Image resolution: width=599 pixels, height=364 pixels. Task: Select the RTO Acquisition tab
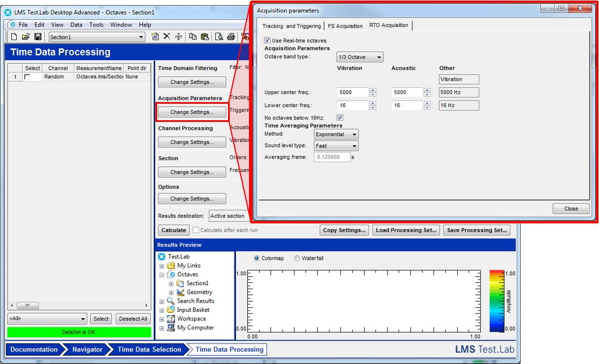coord(389,25)
